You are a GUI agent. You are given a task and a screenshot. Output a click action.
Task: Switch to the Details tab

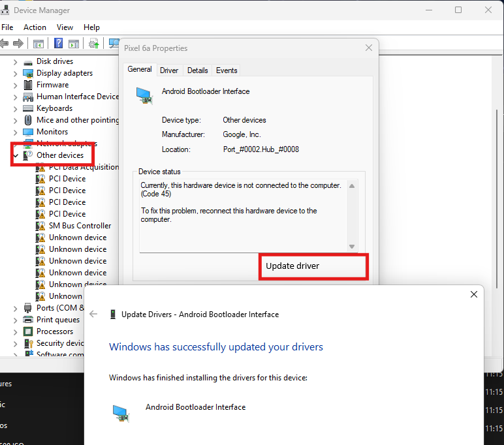click(x=197, y=70)
